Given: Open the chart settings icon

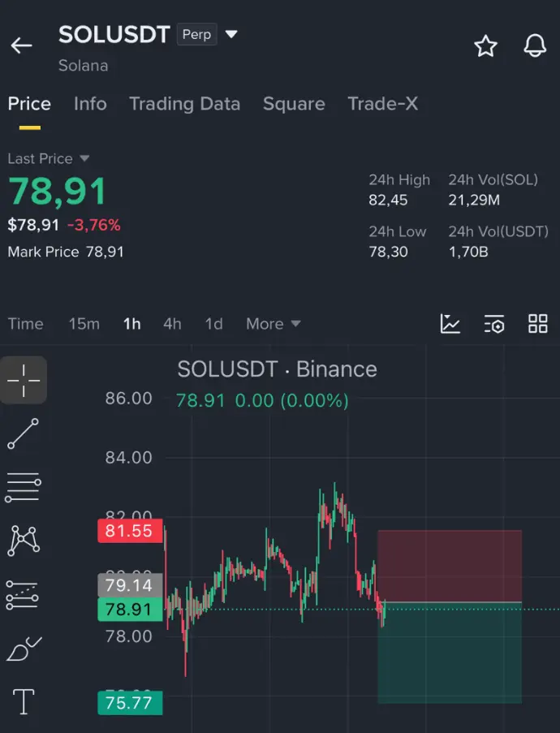Looking at the screenshot, I should [494, 324].
